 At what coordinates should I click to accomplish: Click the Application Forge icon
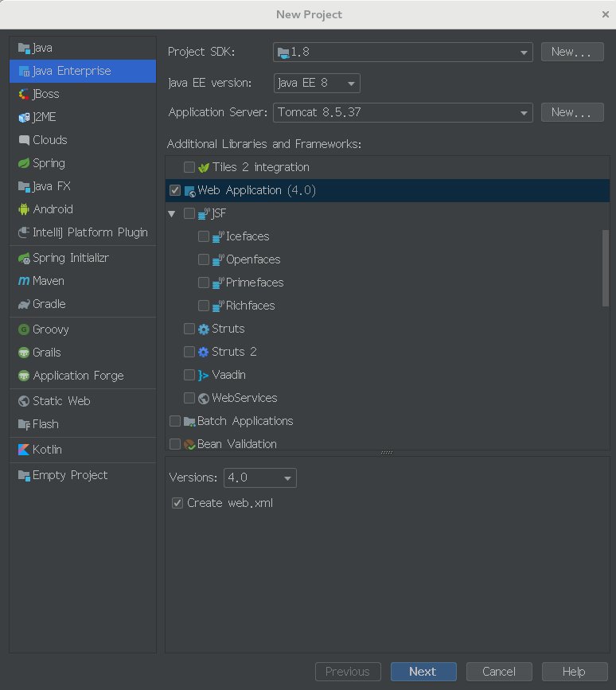(24, 376)
